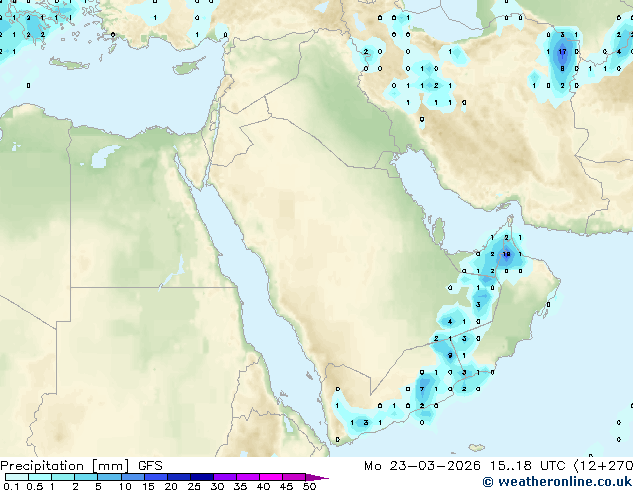The height and width of the screenshot is (490, 634).
Task: Click the legend tick label "10"
Action: 125,486
